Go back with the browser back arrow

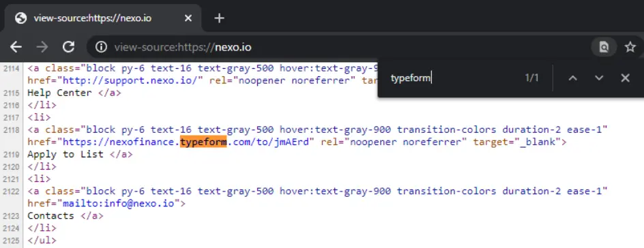16,47
